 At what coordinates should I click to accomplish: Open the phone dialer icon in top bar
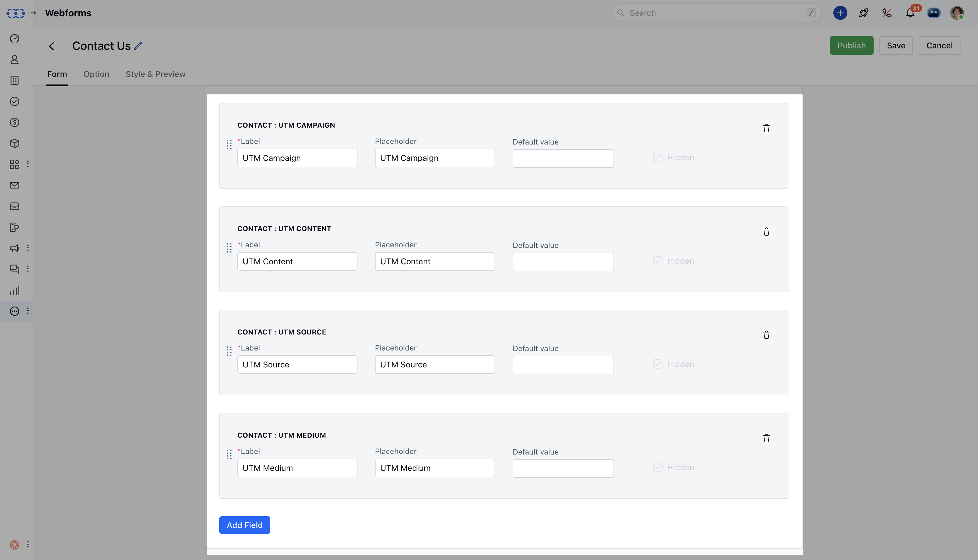point(887,13)
